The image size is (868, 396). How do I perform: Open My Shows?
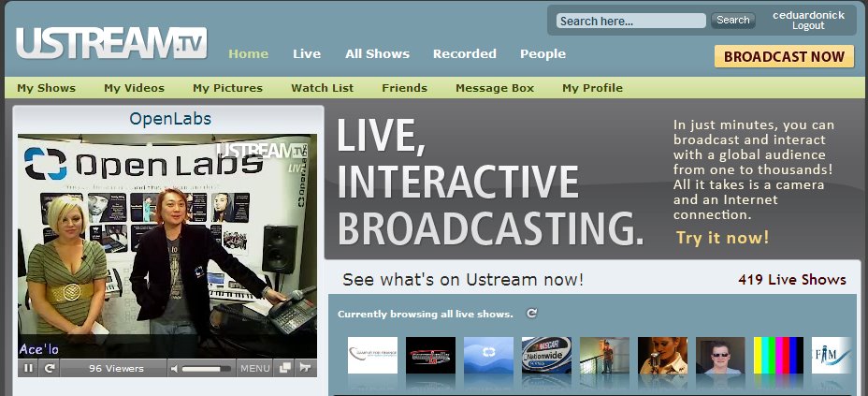pyautogui.click(x=46, y=88)
